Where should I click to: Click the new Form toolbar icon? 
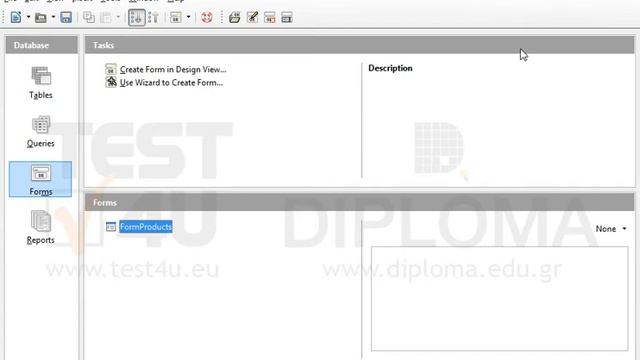(x=176, y=17)
